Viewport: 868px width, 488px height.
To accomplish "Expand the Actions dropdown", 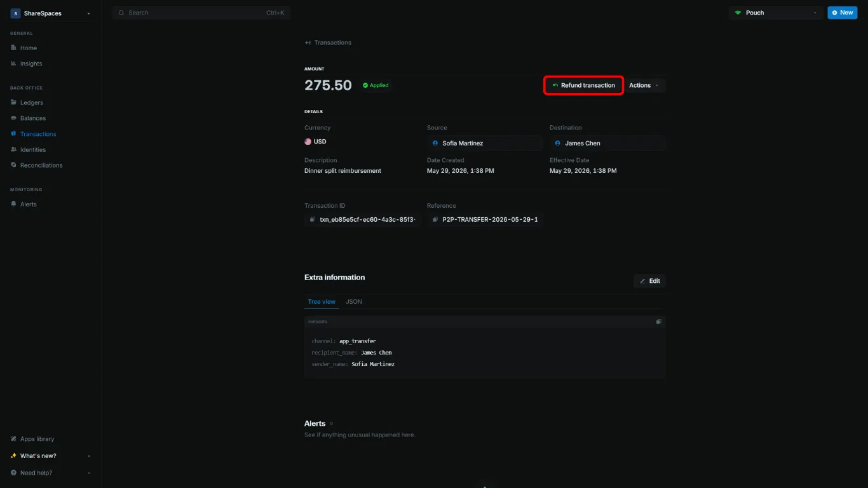I will [x=646, y=85].
